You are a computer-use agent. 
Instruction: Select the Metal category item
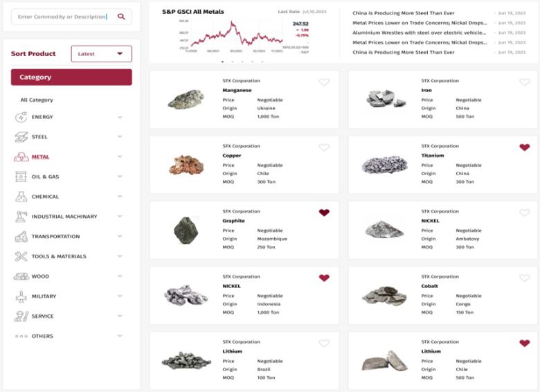[x=40, y=157]
